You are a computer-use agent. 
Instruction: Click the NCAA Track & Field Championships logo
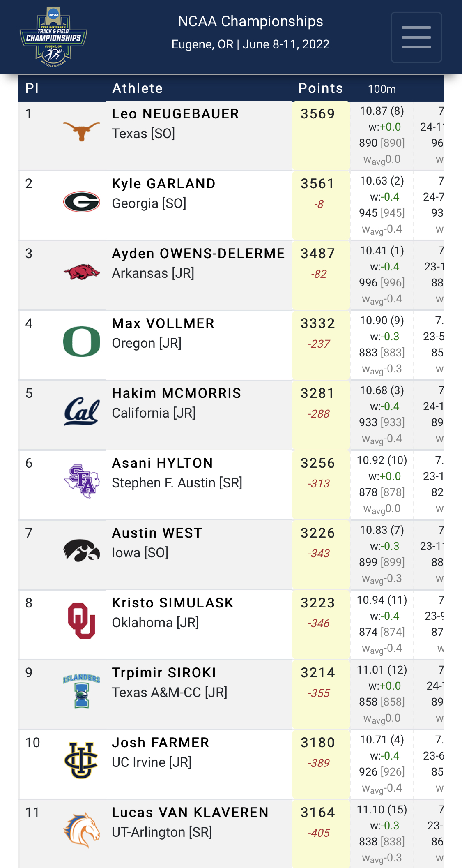click(x=53, y=37)
